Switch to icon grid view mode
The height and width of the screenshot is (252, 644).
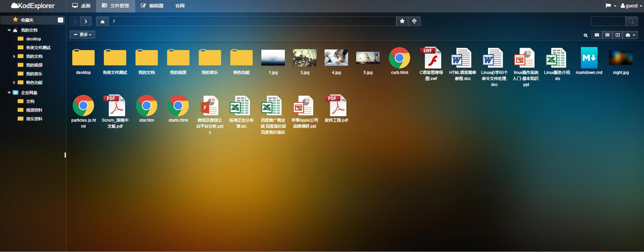coord(597,35)
